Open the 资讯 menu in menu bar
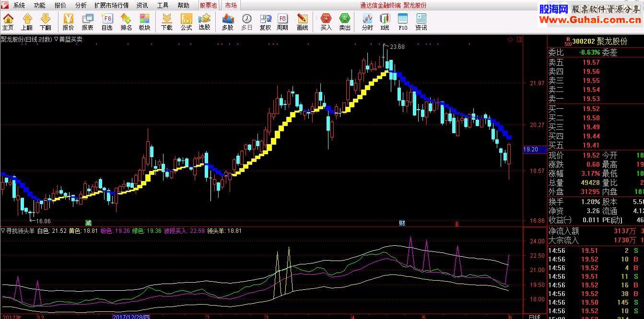The width and height of the screenshot is (644, 319). (x=142, y=6)
